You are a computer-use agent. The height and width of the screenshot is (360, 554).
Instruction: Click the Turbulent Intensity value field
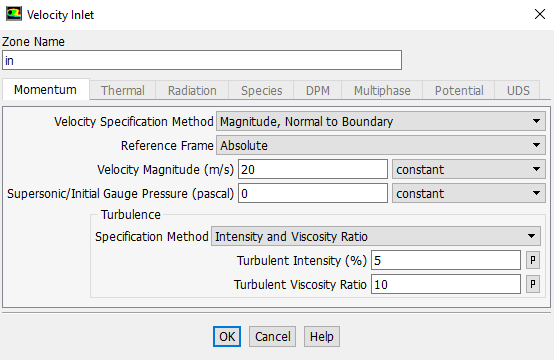click(x=446, y=260)
